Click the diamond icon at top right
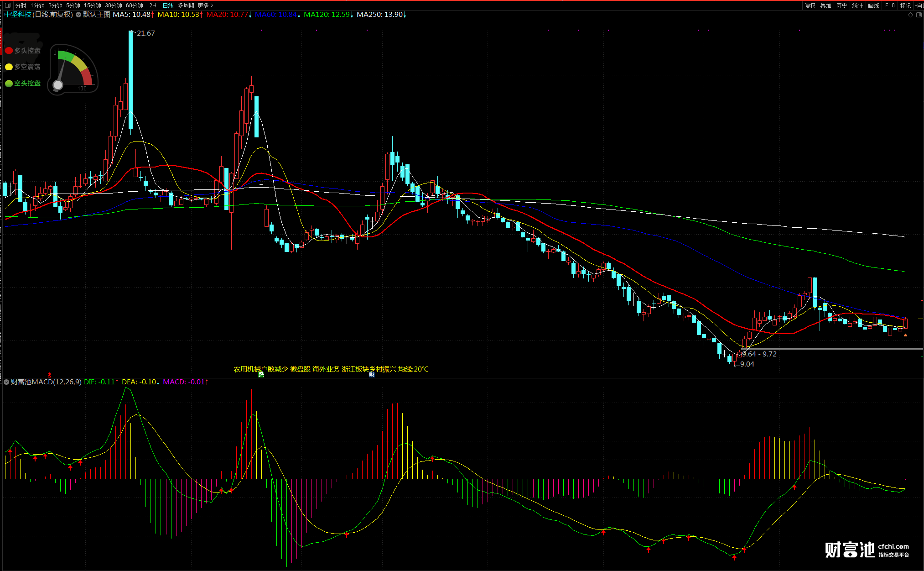 pos(911,15)
